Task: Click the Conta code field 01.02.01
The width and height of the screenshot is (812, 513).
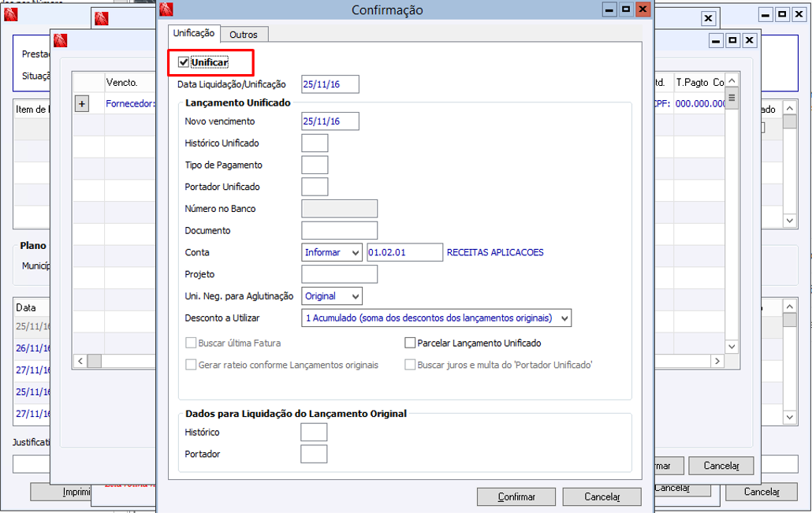Action: (x=404, y=252)
